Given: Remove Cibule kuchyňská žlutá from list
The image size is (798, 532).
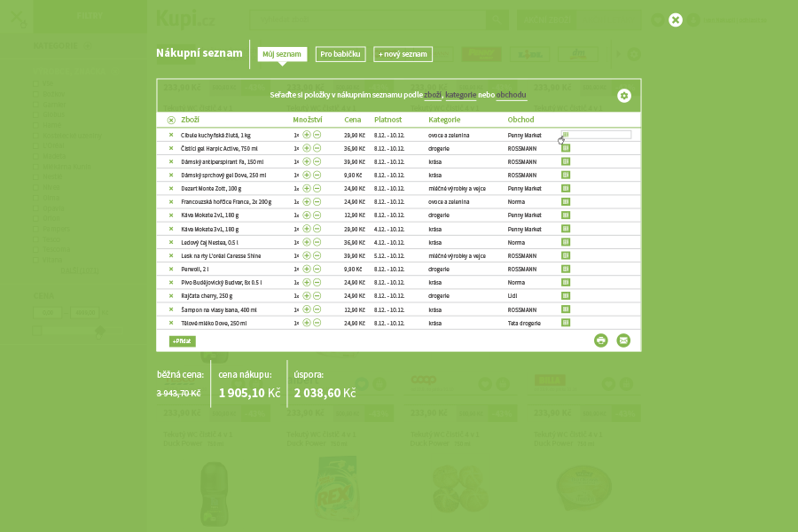Looking at the screenshot, I should 171,135.
